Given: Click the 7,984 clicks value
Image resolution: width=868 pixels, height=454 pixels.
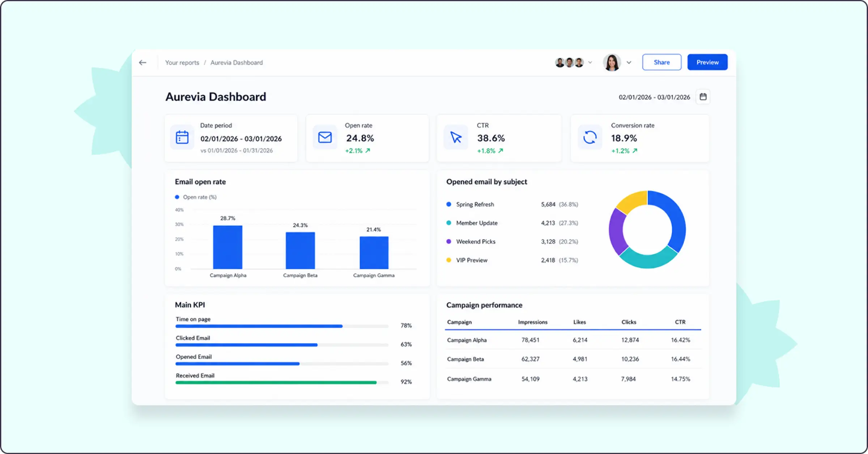Looking at the screenshot, I should (x=628, y=379).
